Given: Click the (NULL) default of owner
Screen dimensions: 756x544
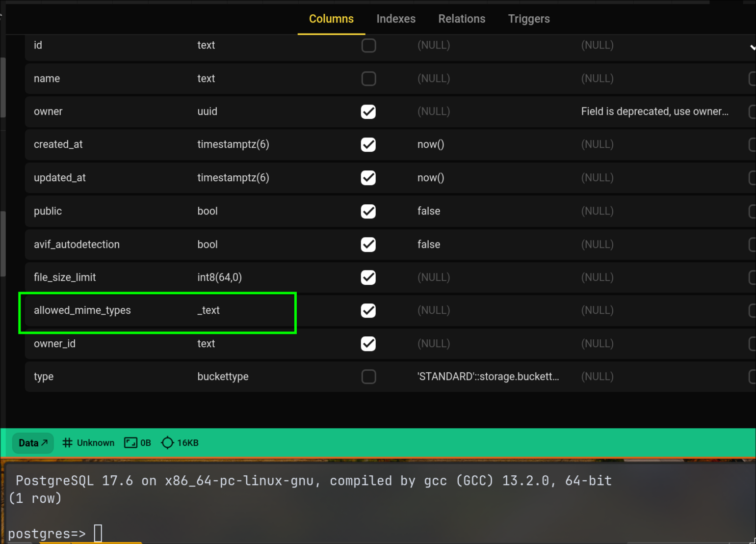Looking at the screenshot, I should pos(434,111).
